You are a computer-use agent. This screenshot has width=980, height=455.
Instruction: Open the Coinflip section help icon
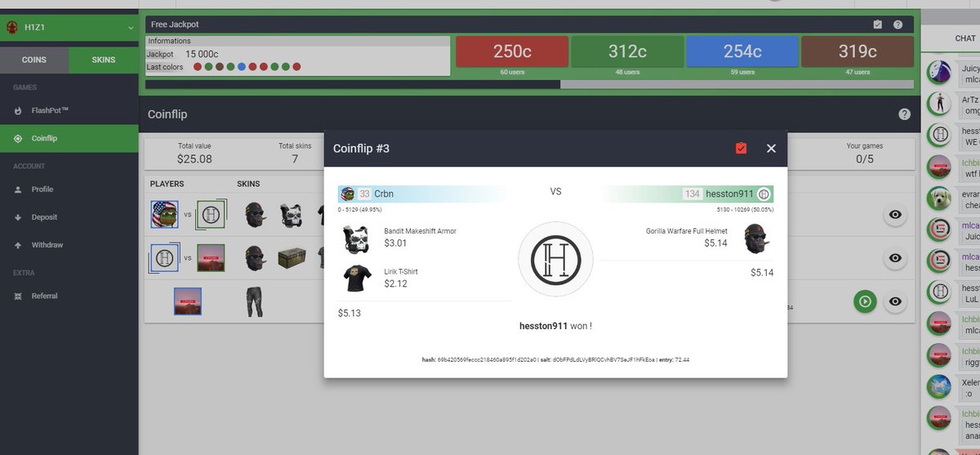[904, 114]
